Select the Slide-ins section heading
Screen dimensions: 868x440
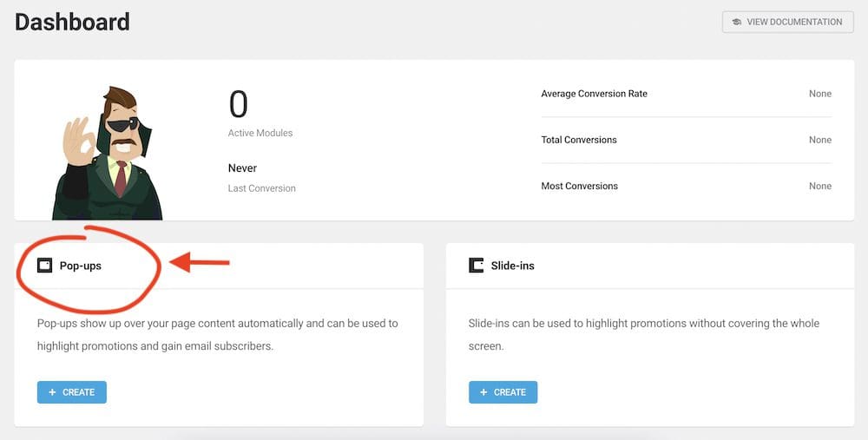pyautogui.click(x=513, y=266)
